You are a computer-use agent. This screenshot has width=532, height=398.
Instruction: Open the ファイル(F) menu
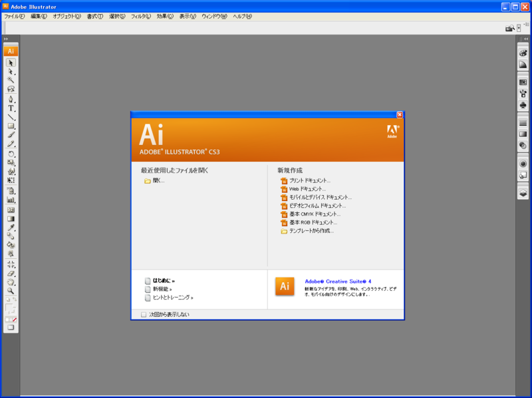coord(14,16)
